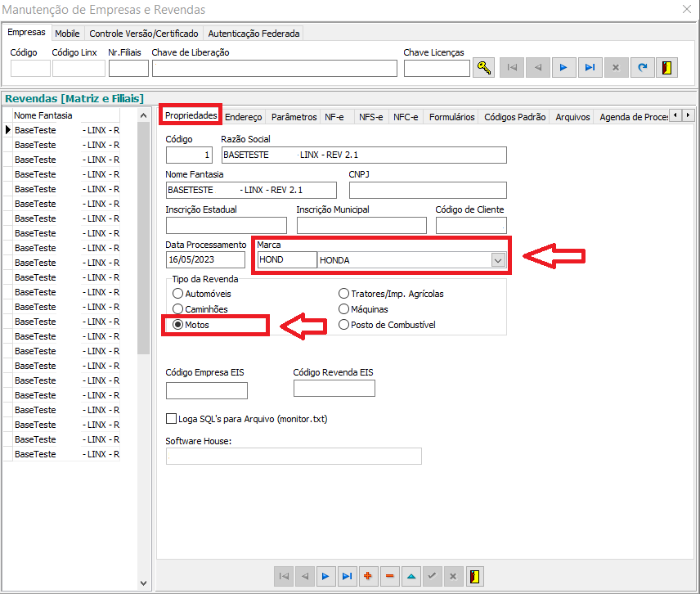
Task: Click the cancel X icon in bottom toolbar
Action: tap(453, 576)
